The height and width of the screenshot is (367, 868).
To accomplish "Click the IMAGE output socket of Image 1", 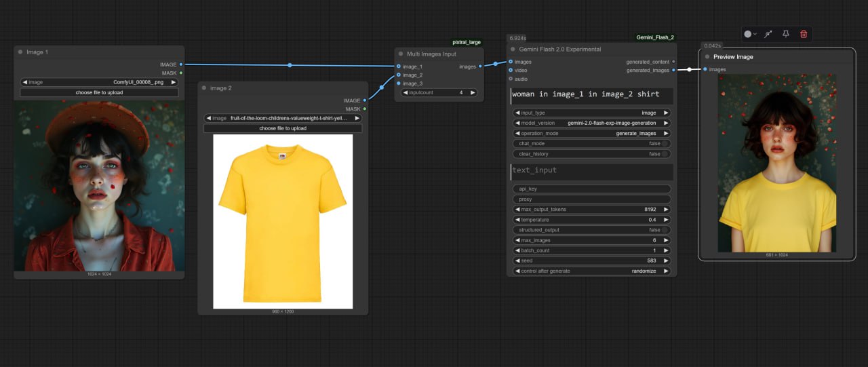I will click(x=181, y=64).
